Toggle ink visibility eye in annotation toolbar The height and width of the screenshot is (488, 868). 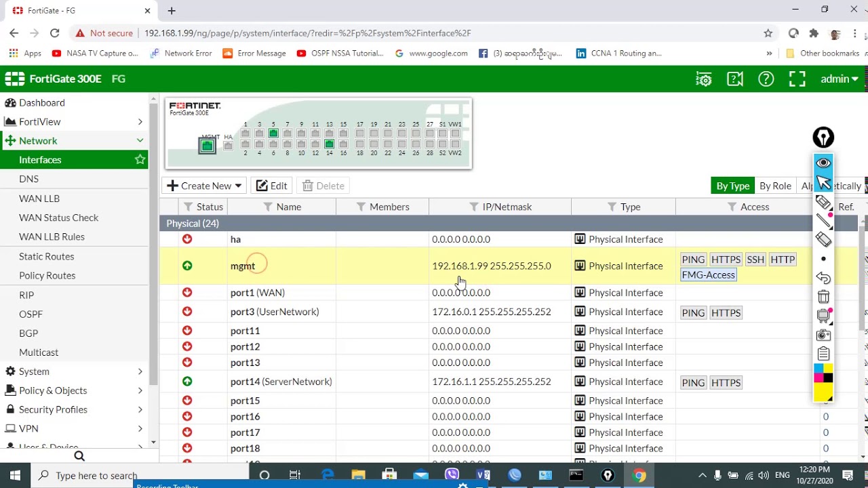[x=823, y=163]
